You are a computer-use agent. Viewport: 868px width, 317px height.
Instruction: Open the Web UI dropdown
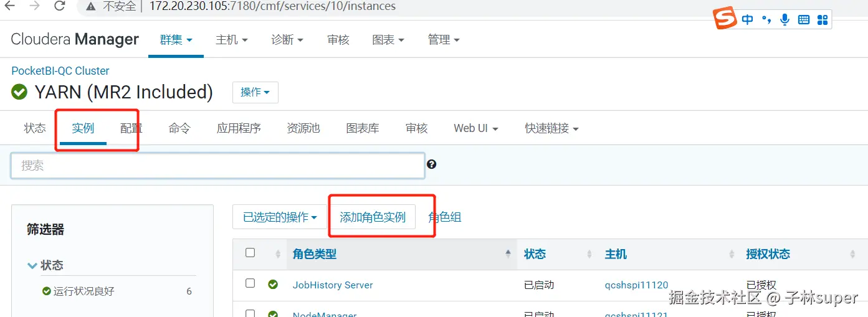click(476, 128)
